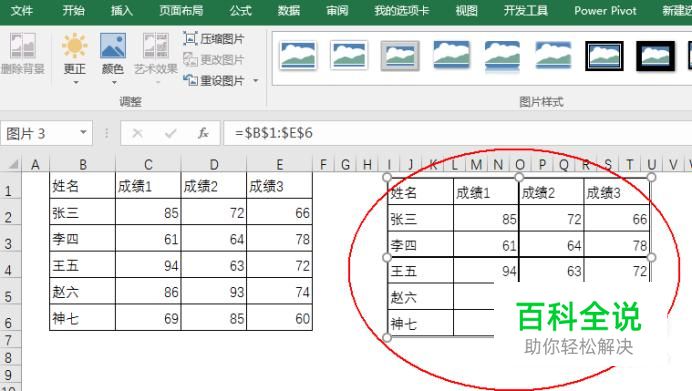Viewport: 692px width, 391px height.
Task: Apply the sixth soft-edge picture style
Action: coord(553,56)
